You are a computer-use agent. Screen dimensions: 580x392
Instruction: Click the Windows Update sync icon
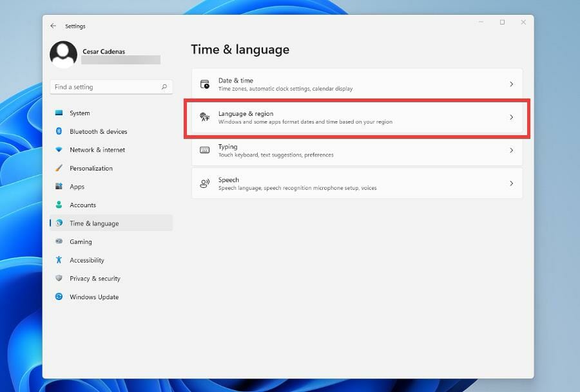tap(59, 296)
